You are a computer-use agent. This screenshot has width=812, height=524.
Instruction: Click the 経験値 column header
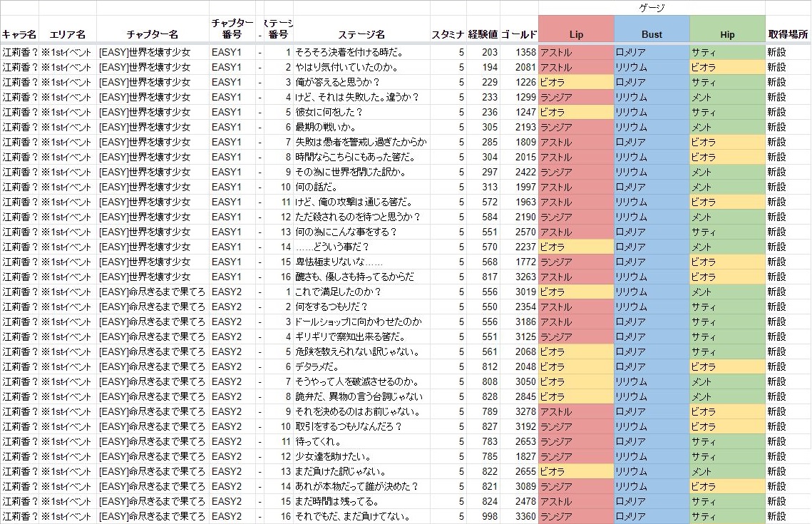pos(483,34)
